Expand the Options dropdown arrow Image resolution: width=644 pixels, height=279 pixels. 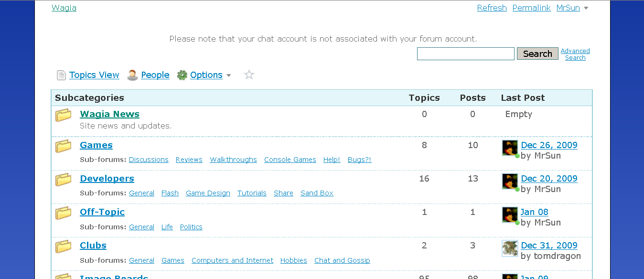coord(229,75)
